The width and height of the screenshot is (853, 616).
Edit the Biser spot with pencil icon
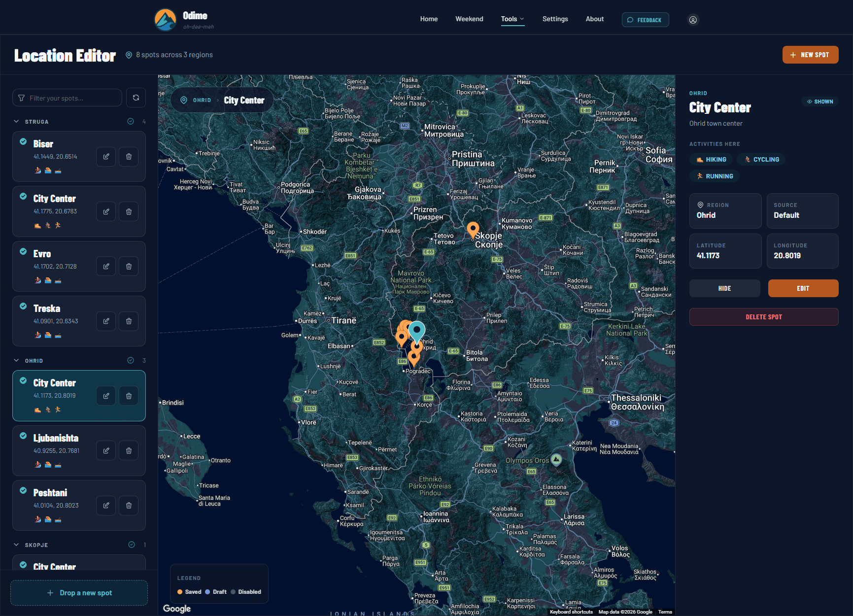106,157
